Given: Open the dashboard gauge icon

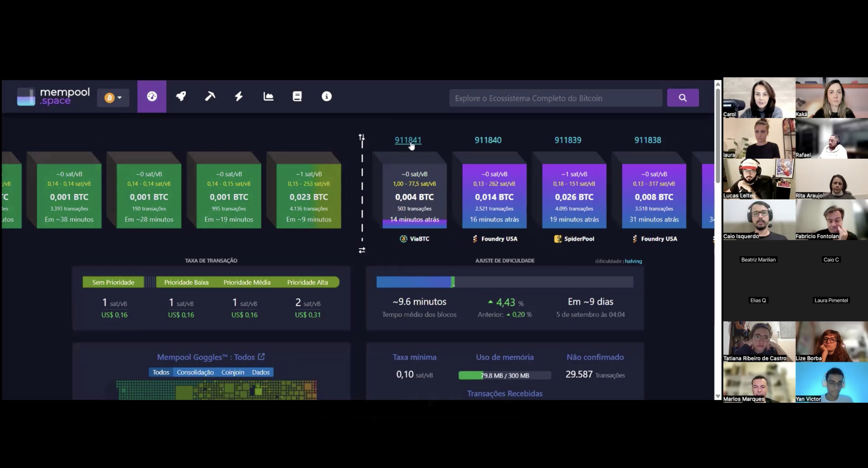Looking at the screenshot, I should point(152,97).
